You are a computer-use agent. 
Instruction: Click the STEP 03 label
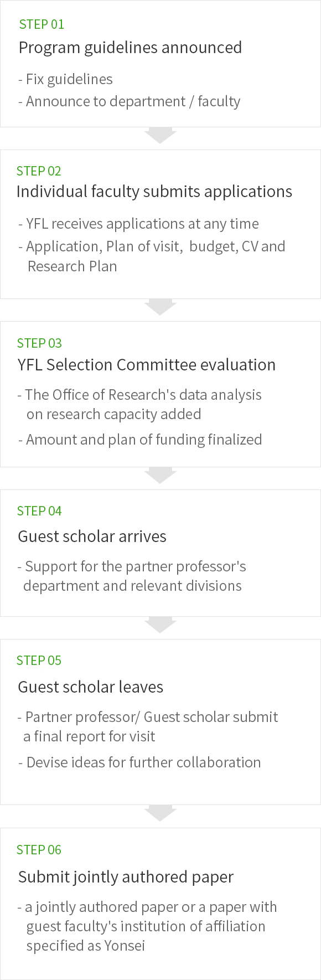39,343
